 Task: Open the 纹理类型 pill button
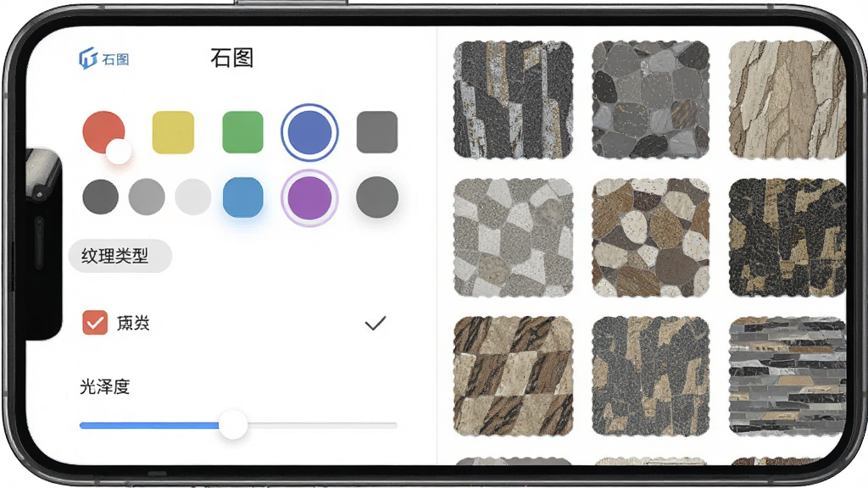tap(120, 256)
